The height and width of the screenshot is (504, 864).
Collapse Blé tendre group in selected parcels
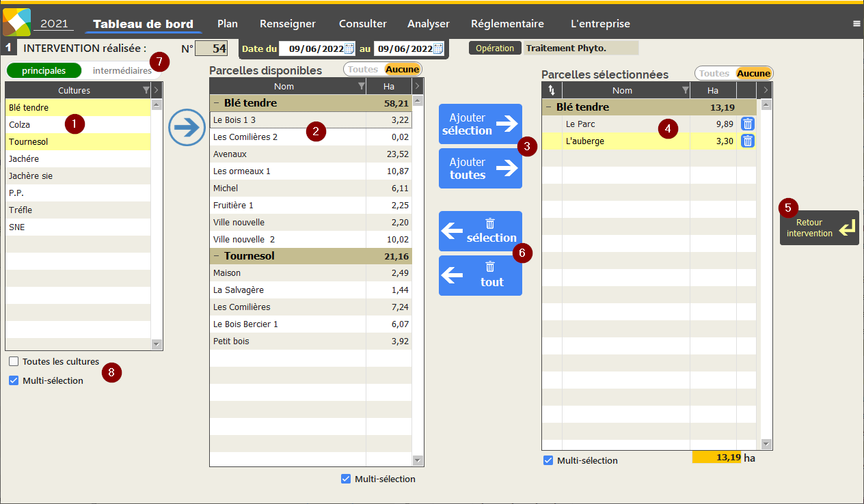548,107
